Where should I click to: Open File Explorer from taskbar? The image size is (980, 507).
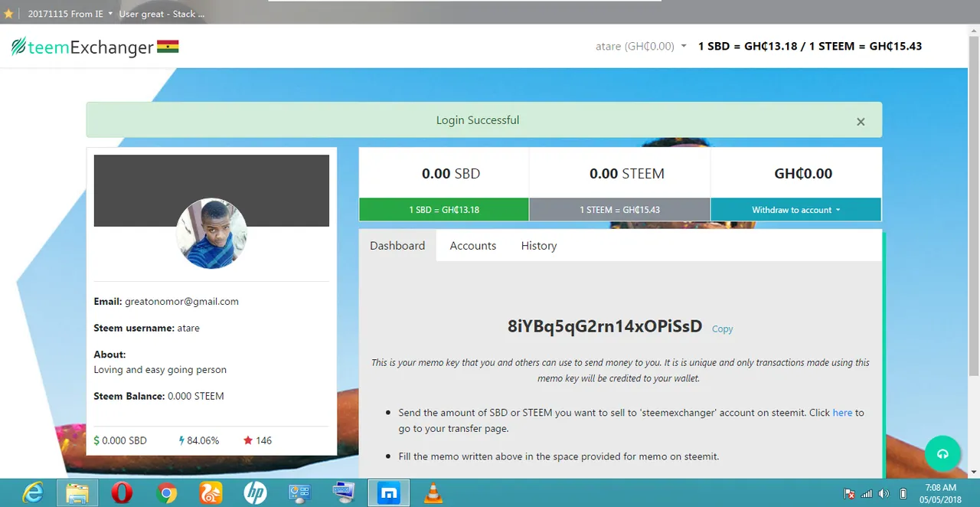tap(77, 493)
